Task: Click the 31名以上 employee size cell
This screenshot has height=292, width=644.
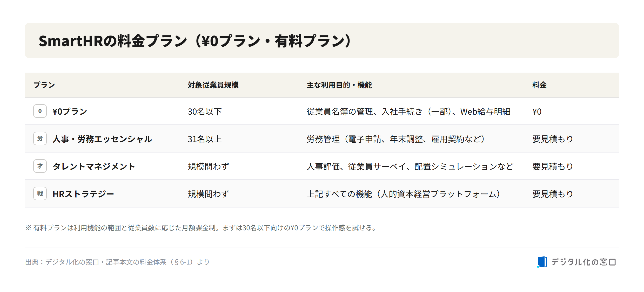Action: tap(205, 139)
